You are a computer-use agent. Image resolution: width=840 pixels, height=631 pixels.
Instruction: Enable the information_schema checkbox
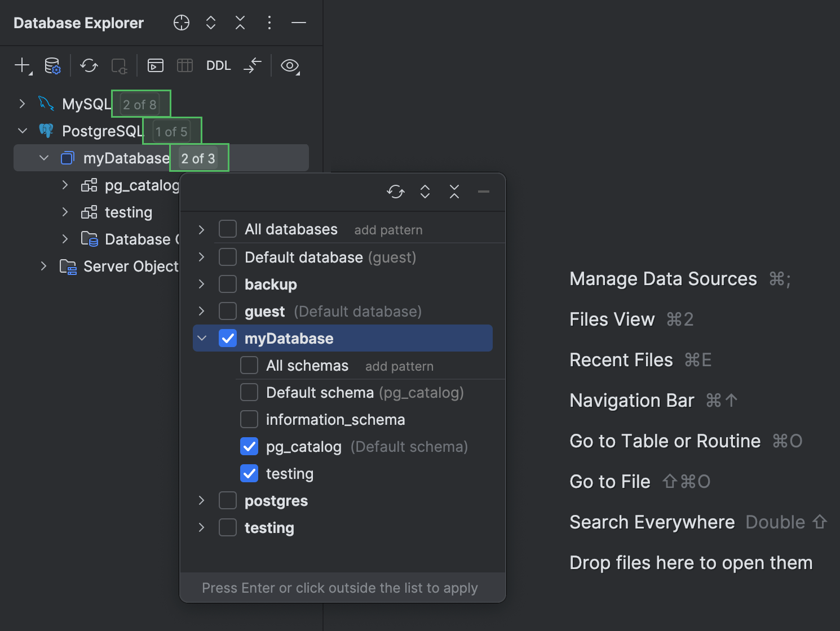[249, 419]
